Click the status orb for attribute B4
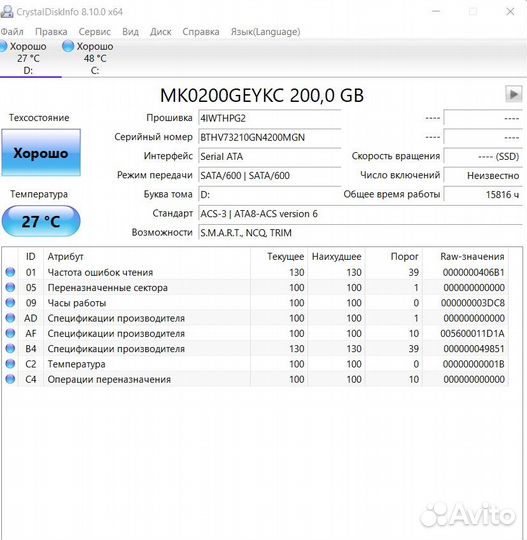Screen dimensions: 527x540 point(10,349)
